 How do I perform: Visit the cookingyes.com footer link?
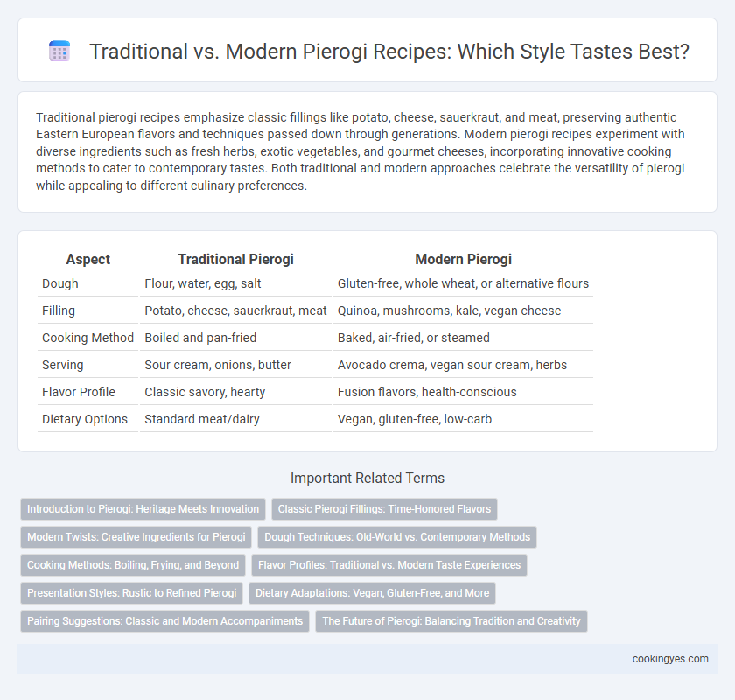(670, 659)
